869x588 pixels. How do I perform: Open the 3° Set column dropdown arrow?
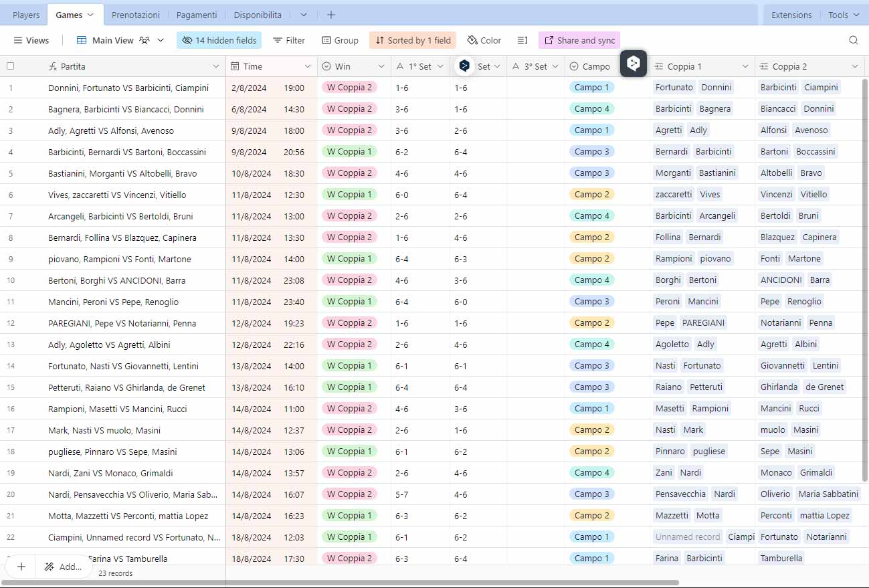click(x=556, y=66)
